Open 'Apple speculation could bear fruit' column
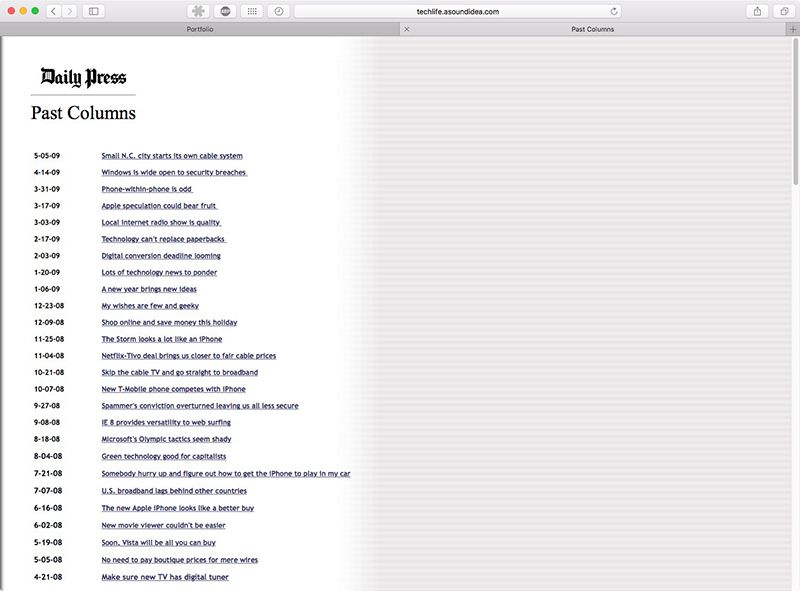The height and width of the screenshot is (591, 800). coord(159,206)
